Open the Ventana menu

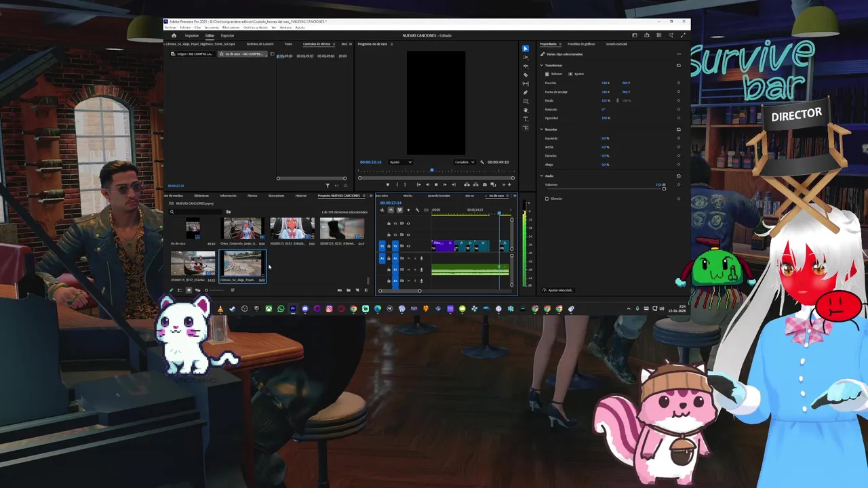click(286, 27)
